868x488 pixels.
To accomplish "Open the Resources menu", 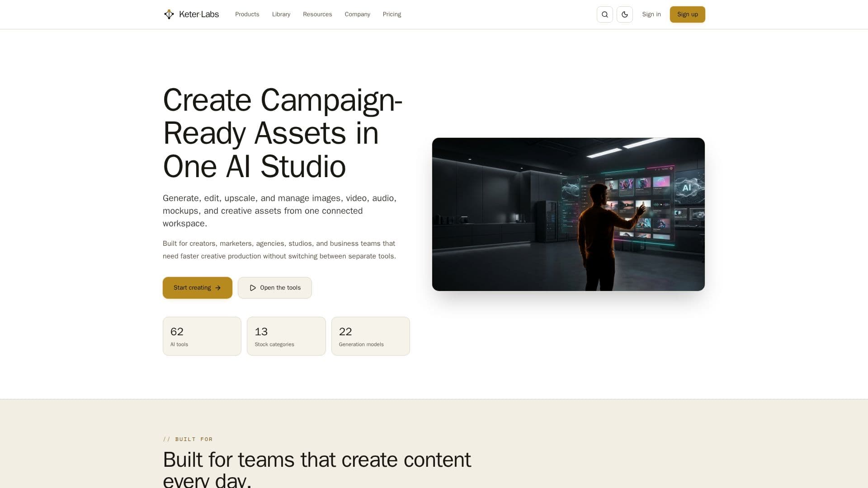I will click(x=317, y=14).
